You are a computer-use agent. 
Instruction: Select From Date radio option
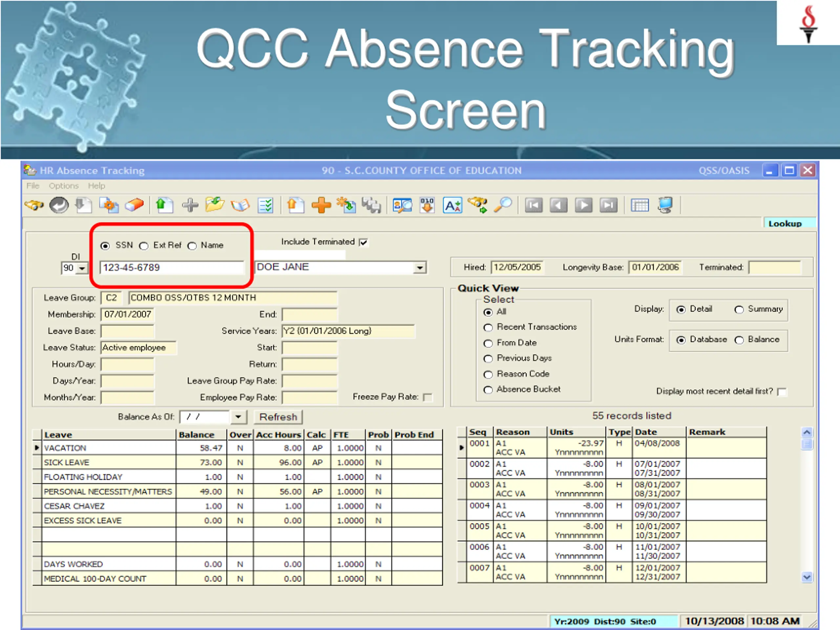coord(488,343)
